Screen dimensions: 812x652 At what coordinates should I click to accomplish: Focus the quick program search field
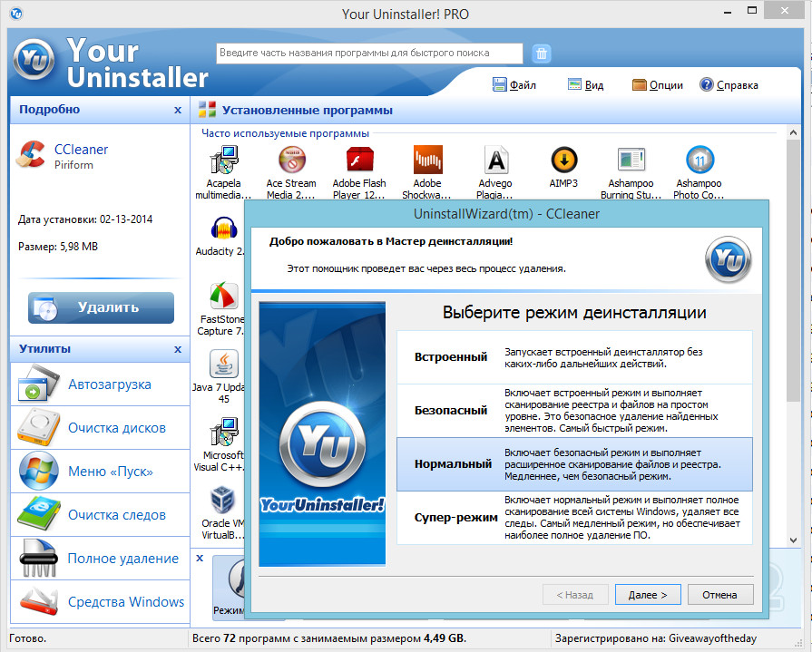(x=369, y=54)
